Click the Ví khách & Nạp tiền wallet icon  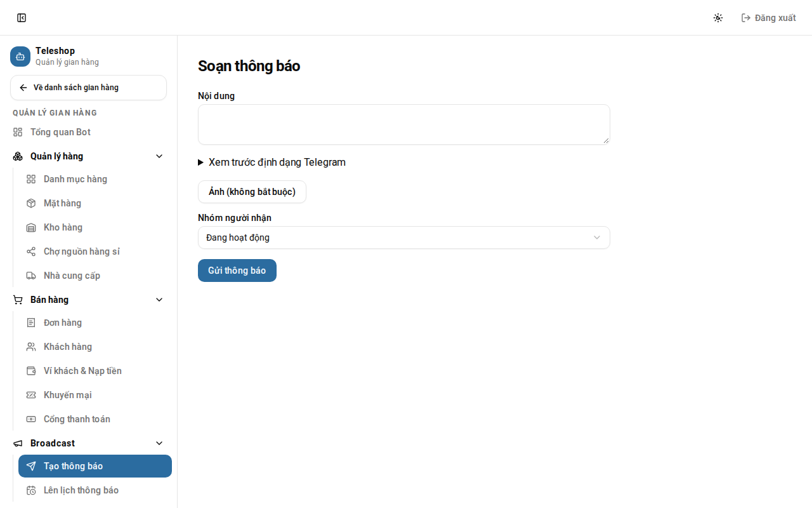tap(31, 371)
